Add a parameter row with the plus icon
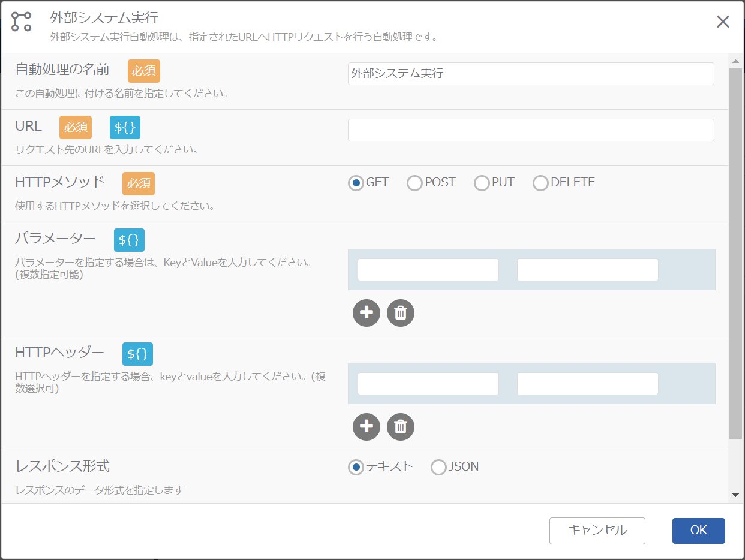 (367, 312)
